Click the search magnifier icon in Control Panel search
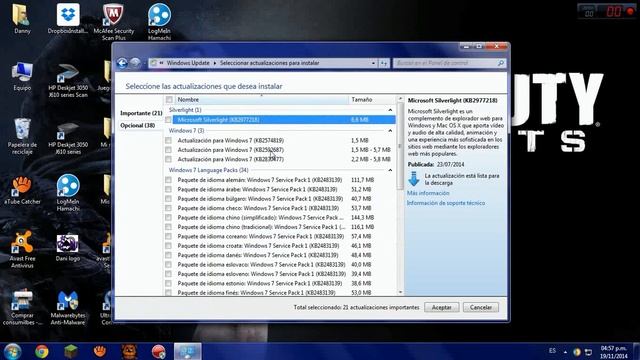This screenshot has width=640, height=360. (501, 63)
